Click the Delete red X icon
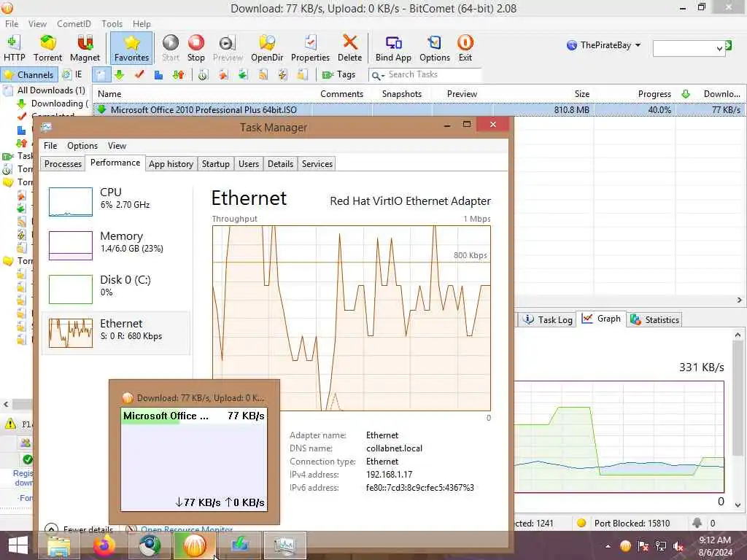Image resolution: width=747 pixels, height=560 pixels. point(349,48)
